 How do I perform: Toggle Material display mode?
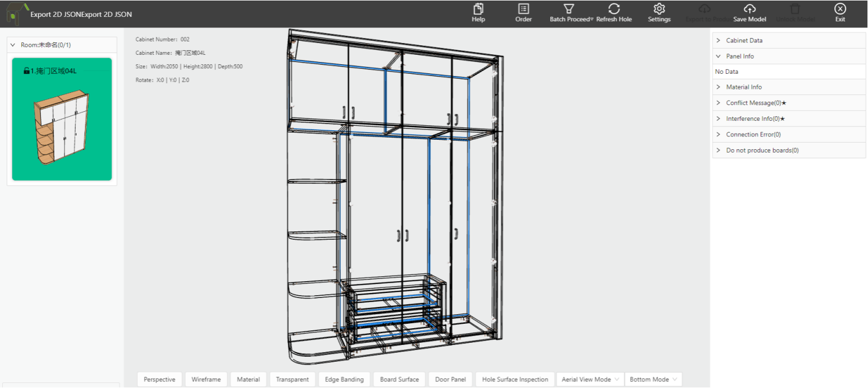tap(248, 379)
